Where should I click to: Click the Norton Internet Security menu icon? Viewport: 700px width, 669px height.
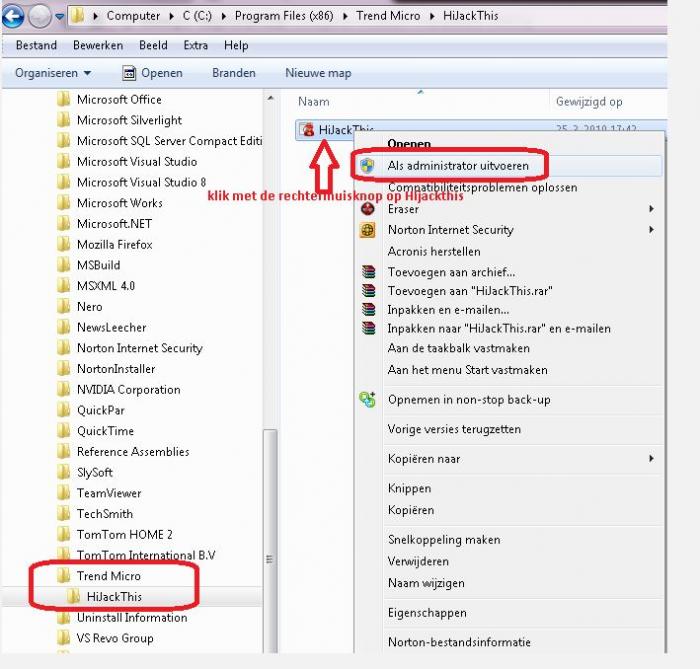pyautogui.click(x=367, y=230)
